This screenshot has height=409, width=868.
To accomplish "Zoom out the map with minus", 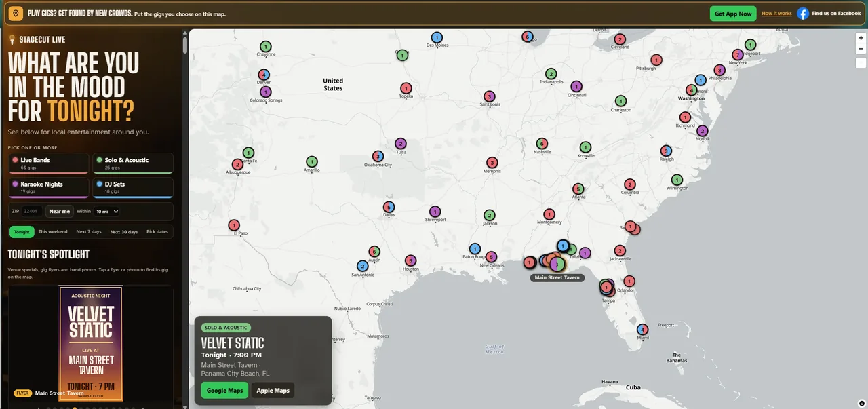I will (861, 49).
